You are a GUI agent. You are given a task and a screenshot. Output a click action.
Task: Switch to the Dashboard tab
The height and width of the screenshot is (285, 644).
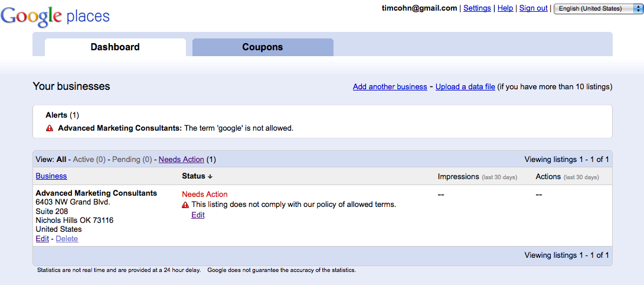tap(115, 47)
